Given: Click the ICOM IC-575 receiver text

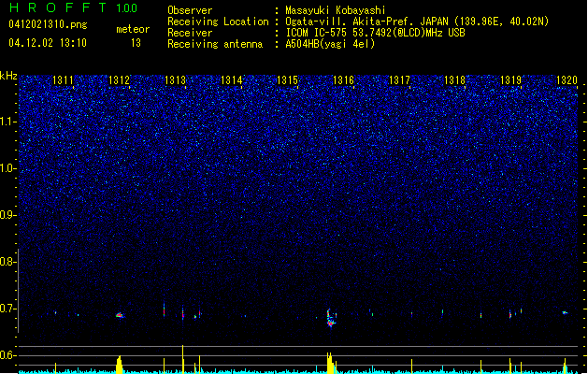Looking at the screenshot, I should click(375, 33).
